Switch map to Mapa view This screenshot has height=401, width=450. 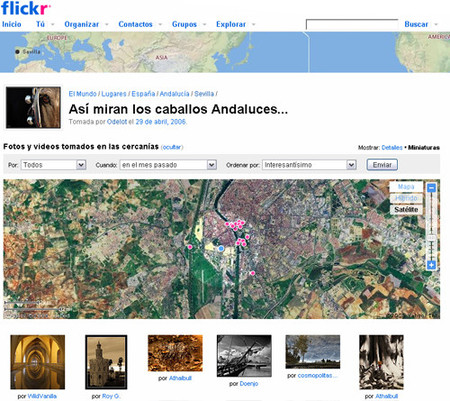(x=406, y=187)
